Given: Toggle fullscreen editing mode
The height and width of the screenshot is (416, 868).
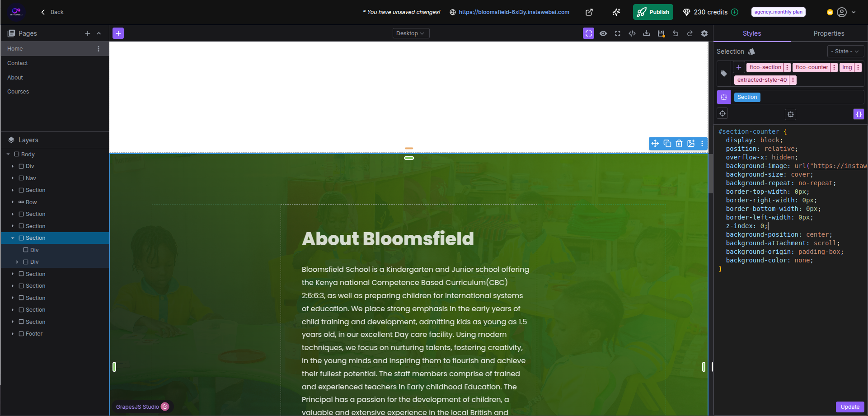Looking at the screenshot, I should [x=618, y=33].
